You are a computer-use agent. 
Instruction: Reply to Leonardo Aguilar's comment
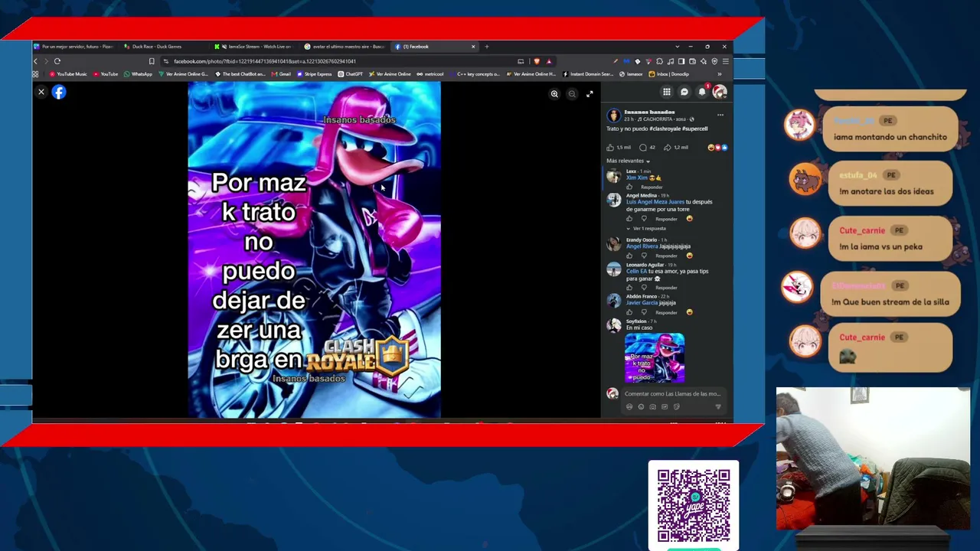click(666, 288)
